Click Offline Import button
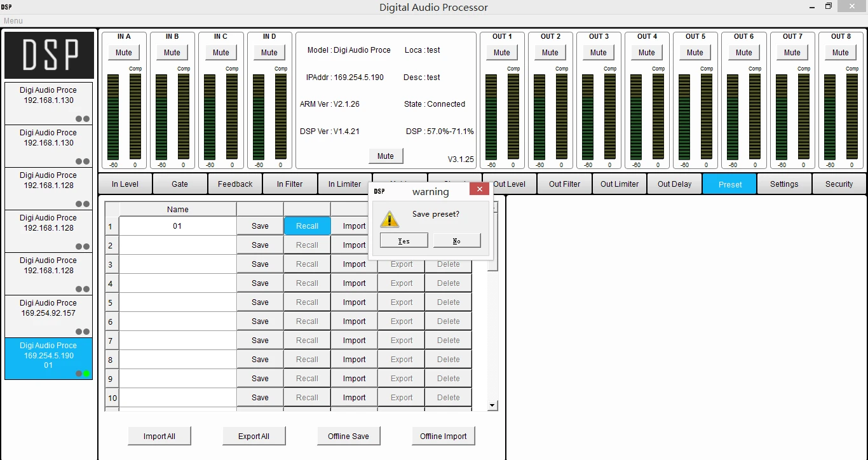868x460 pixels. [x=444, y=436]
